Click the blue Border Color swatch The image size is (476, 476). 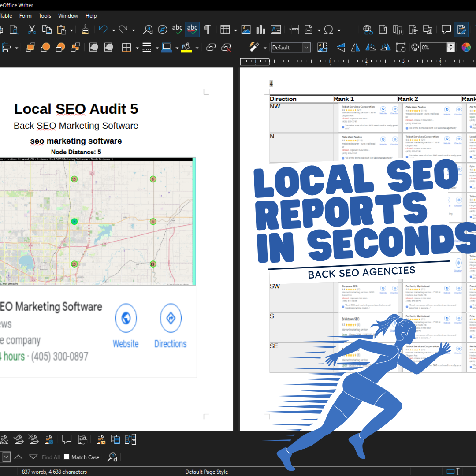tap(166, 47)
